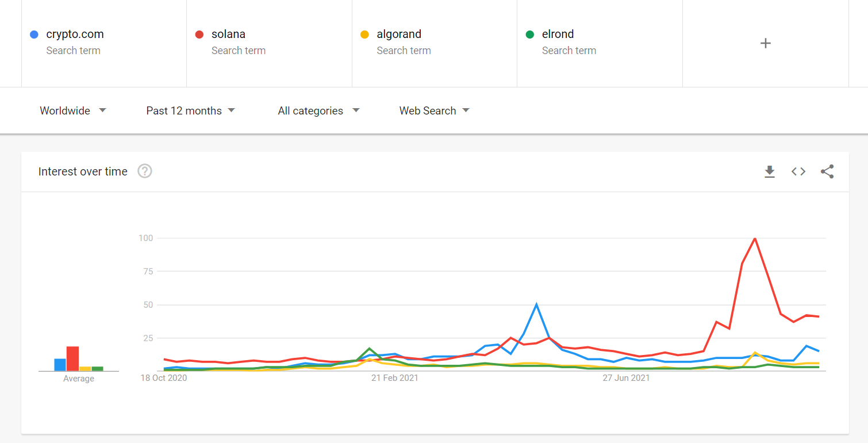Select the elrond search term box
Viewport: 868px width, 443px height.
click(600, 43)
